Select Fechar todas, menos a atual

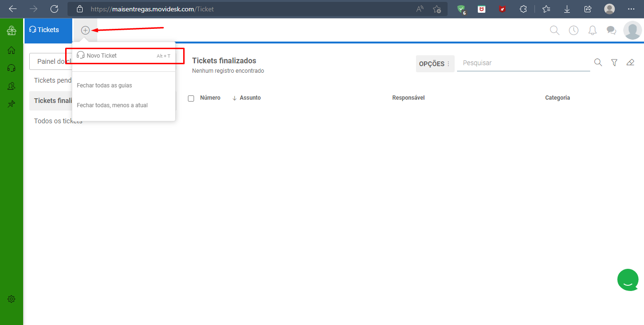112,105
